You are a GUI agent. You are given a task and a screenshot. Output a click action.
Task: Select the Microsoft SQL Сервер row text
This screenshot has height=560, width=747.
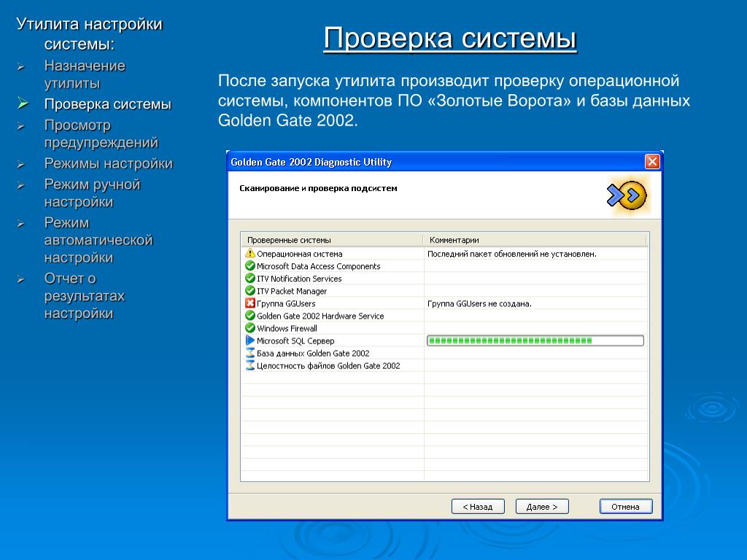point(295,341)
